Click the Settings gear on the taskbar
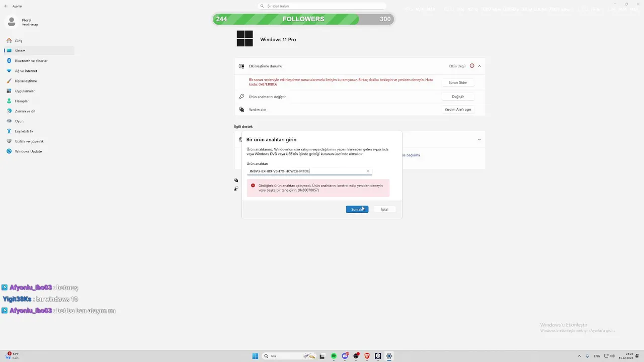Viewport: 644px width, 362px height. click(x=389, y=356)
